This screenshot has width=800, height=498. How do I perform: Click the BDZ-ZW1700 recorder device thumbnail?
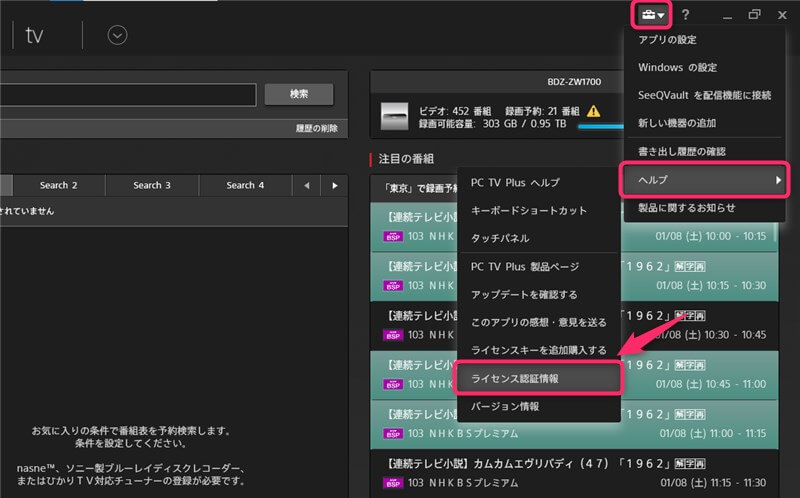394,116
